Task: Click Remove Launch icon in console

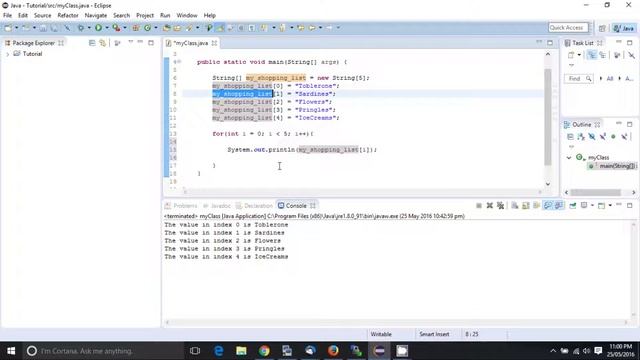Action: click(490, 206)
